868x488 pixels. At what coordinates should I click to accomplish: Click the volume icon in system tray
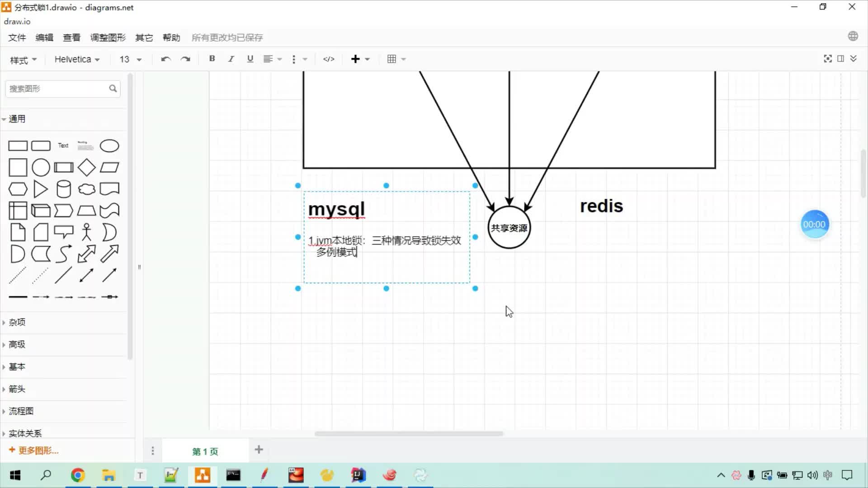812,475
